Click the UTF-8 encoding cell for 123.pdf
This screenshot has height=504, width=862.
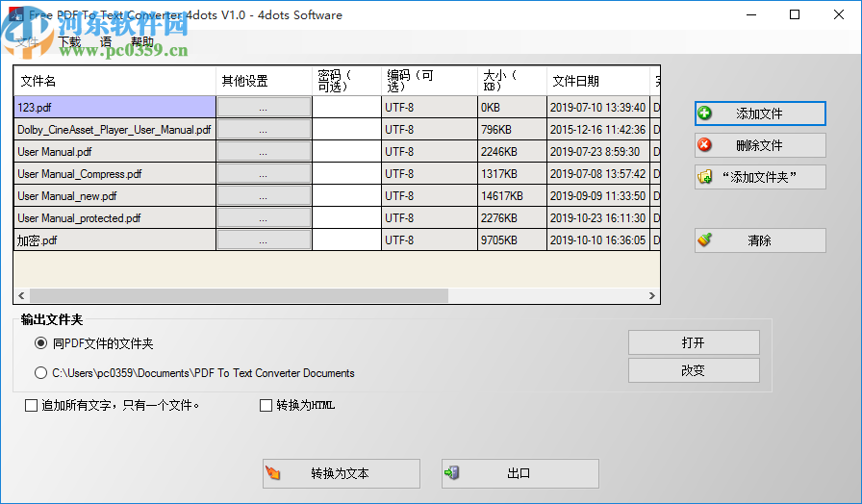[x=429, y=107]
